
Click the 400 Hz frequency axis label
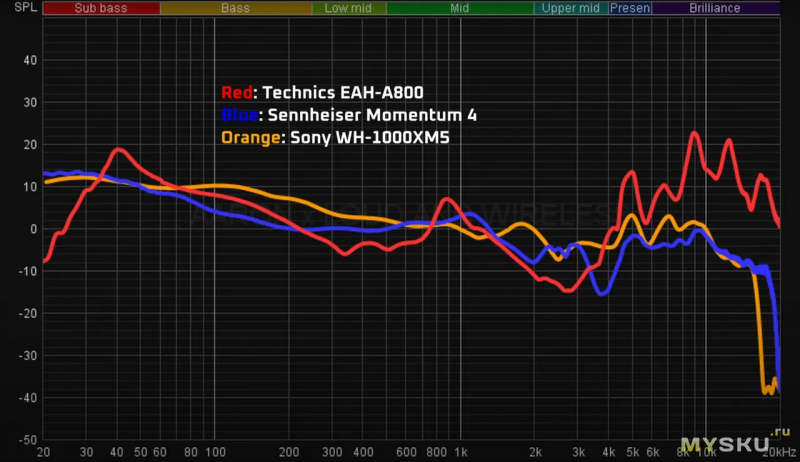[363, 452]
